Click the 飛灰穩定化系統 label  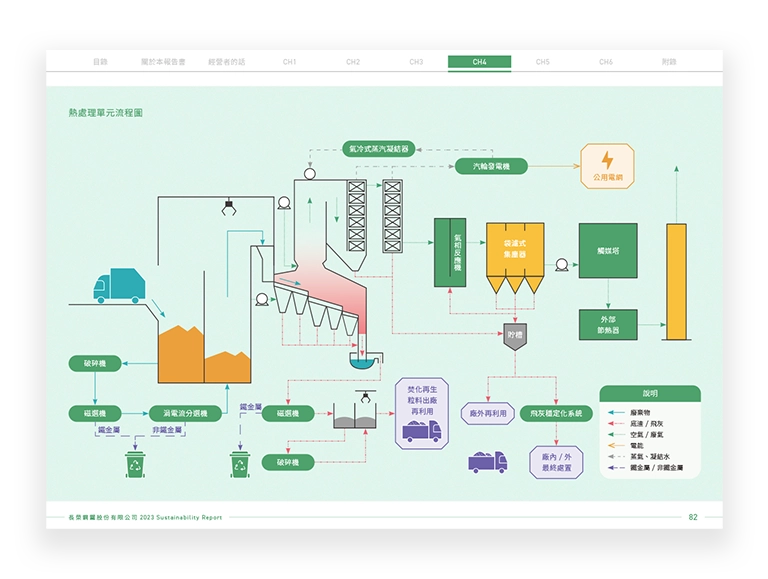pos(556,413)
